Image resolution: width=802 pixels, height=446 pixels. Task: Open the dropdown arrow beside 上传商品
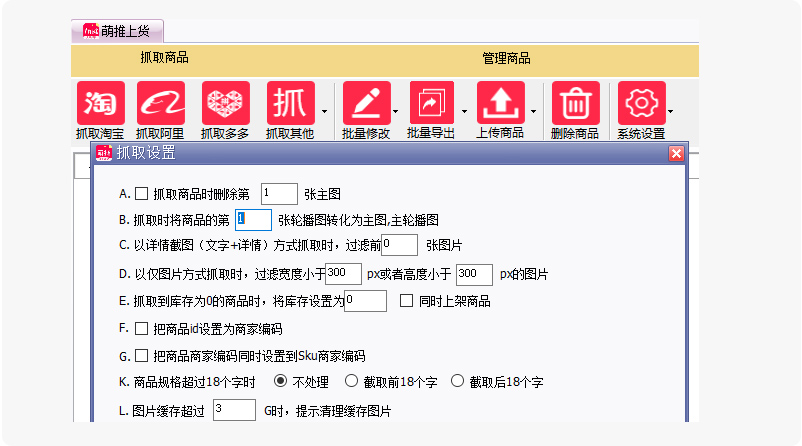click(533, 111)
